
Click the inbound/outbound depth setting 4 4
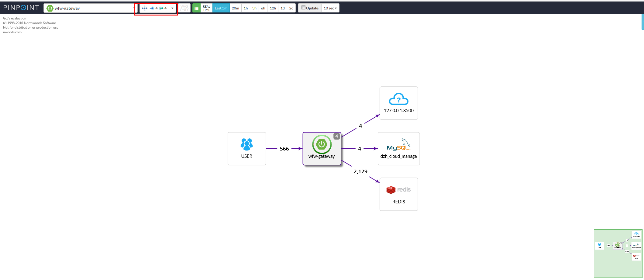[155, 8]
